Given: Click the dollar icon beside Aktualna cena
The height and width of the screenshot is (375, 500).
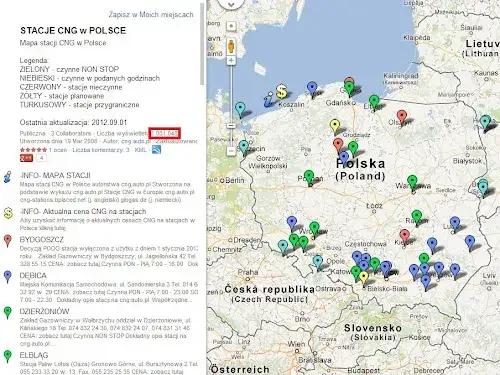Looking at the screenshot, I should [x=8, y=213].
